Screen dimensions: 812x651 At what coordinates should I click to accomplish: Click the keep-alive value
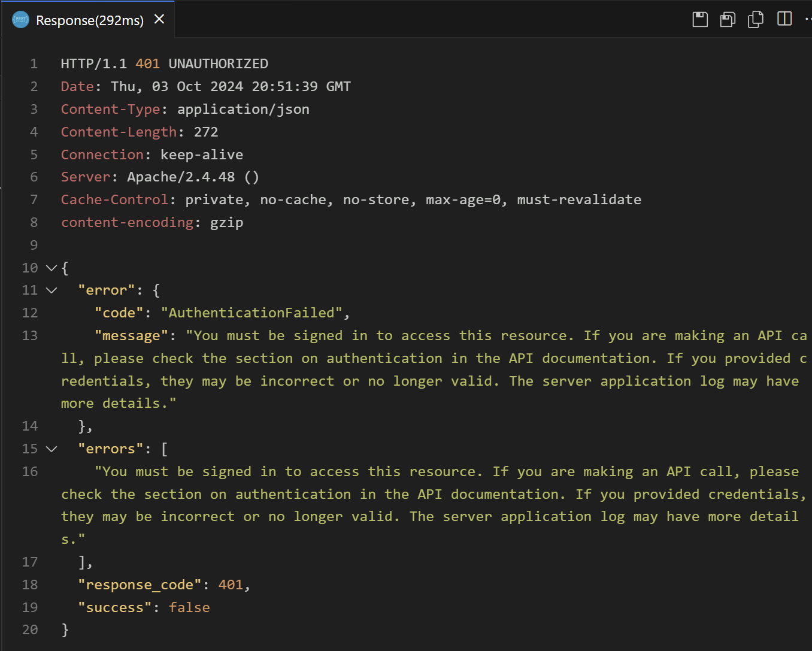click(x=202, y=155)
